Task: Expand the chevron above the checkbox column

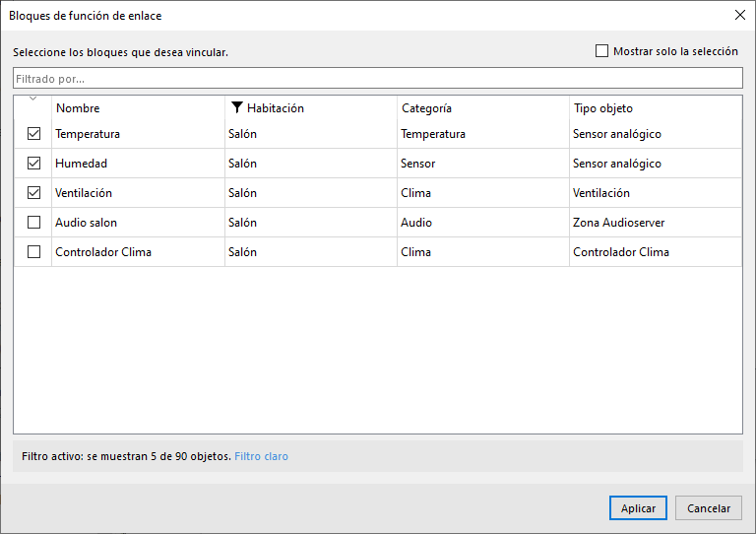Action: click(33, 99)
